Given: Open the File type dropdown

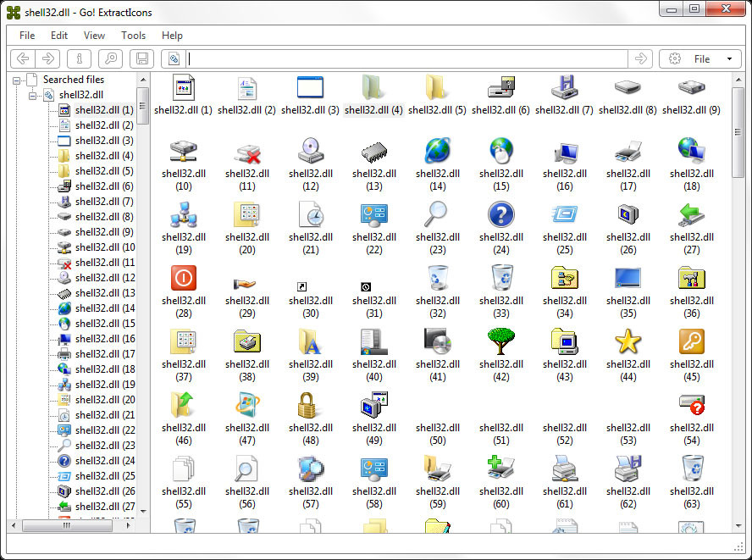Looking at the screenshot, I should (x=699, y=58).
